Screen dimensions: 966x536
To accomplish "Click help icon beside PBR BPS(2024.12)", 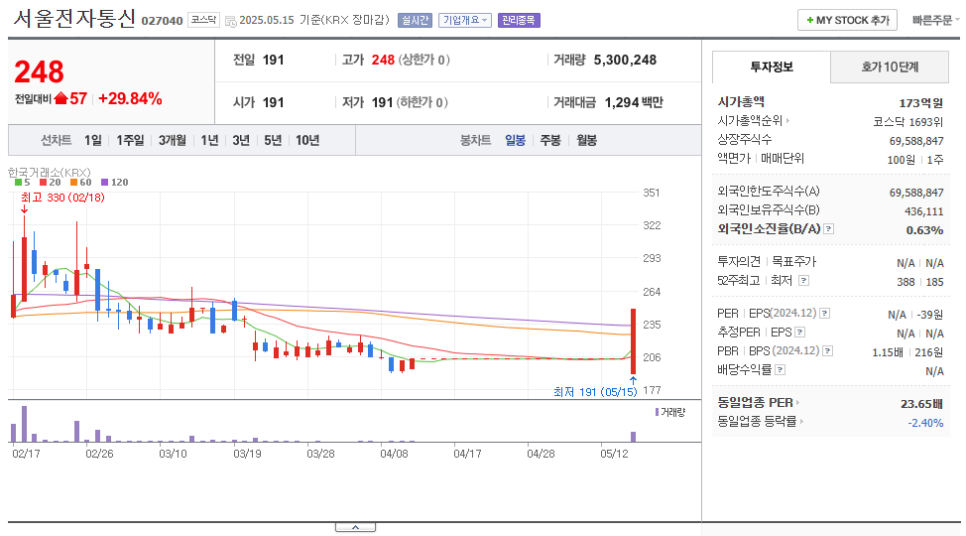I will (828, 351).
